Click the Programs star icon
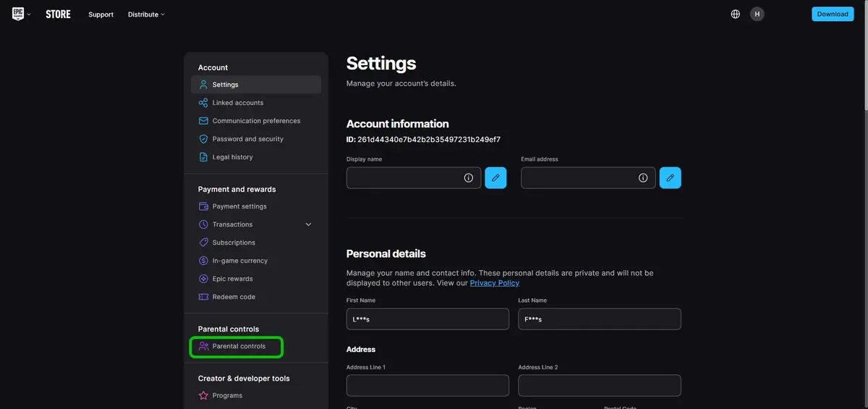 203,395
